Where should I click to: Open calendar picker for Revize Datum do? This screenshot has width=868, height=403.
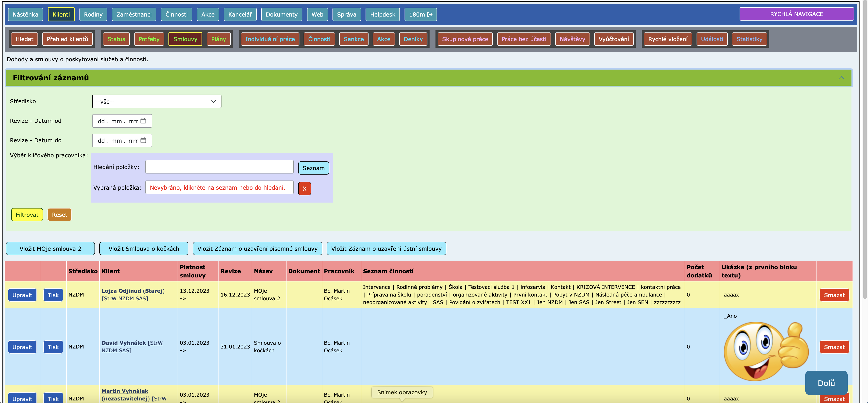click(x=143, y=140)
